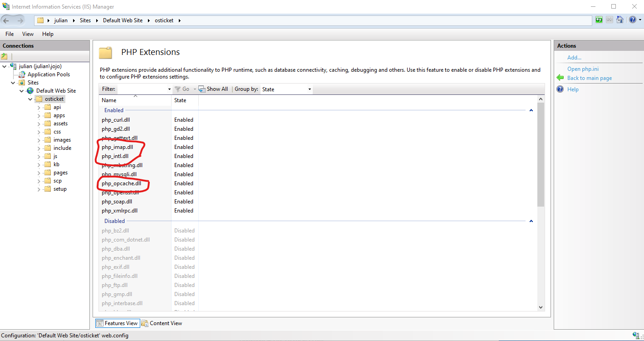Select php_imap.dll extension row
The image size is (644, 341).
(117, 147)
